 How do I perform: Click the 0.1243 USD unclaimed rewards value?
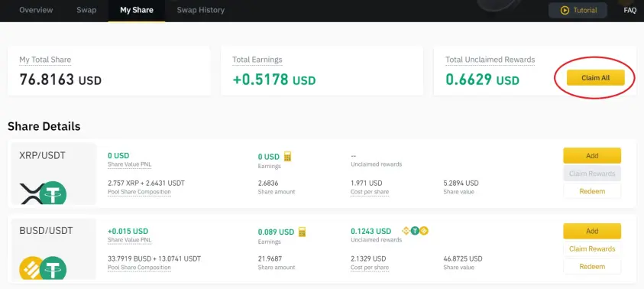(371, 231)
